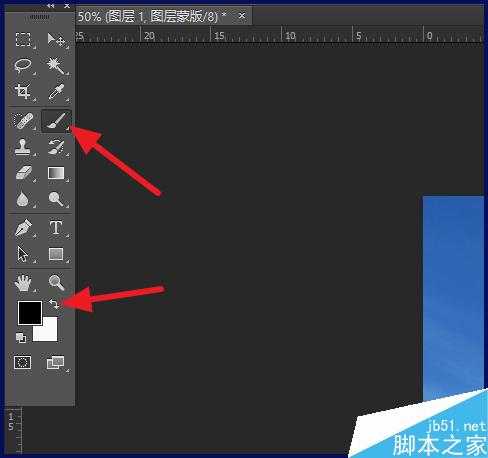
Task: Select the Move tool
Action: pos(56,40)
